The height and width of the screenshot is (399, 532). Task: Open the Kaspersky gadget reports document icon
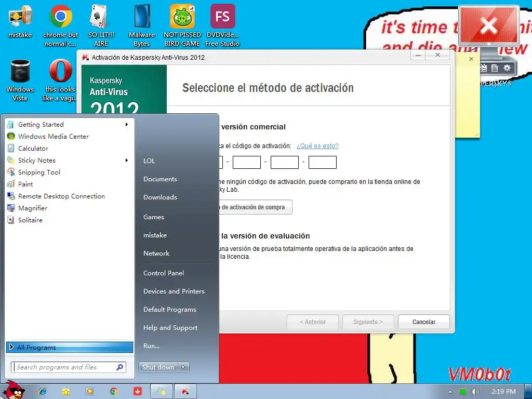[x=495, y=68]
